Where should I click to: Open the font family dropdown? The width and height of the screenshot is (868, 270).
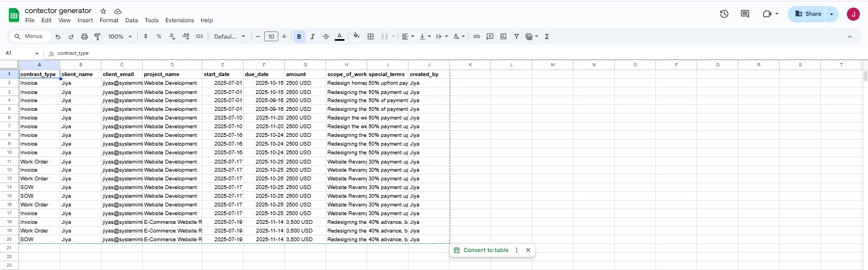[x=229, y=37]
